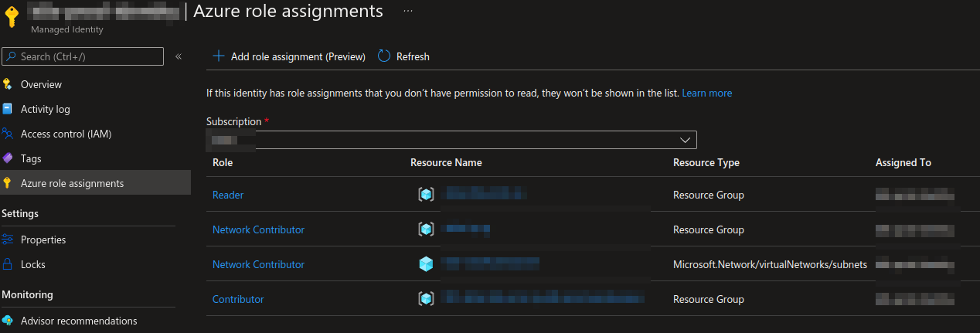
Task: Click the search magnifier icon
Action: (11, 56)
